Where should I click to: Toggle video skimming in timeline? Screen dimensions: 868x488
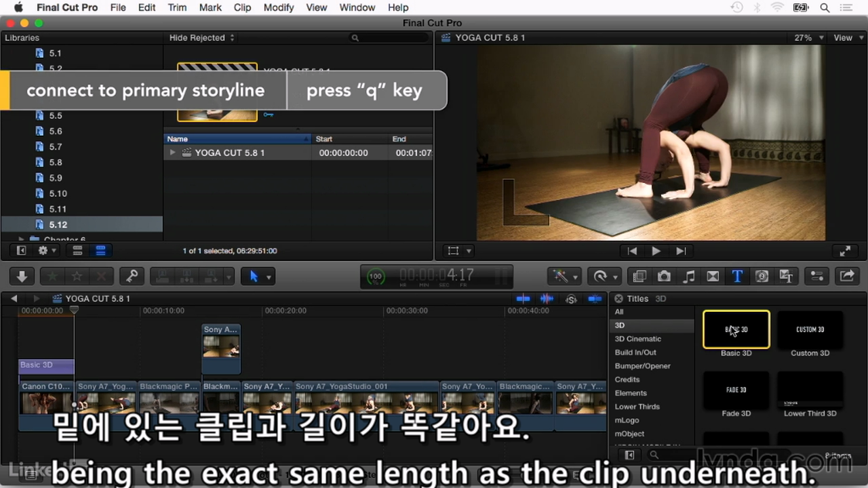point(523,298)
